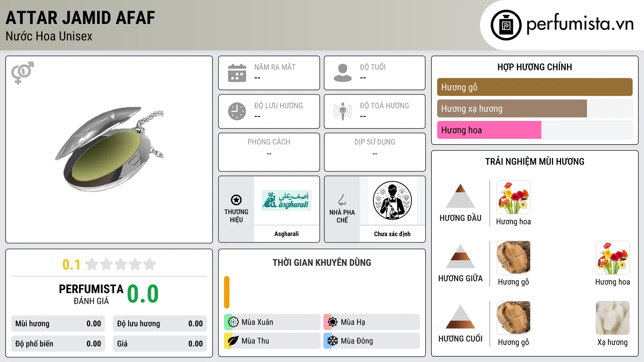Click the Độ lưu hương 0.00 score row
Screen dimensions: 644x362
coord(160,323)
